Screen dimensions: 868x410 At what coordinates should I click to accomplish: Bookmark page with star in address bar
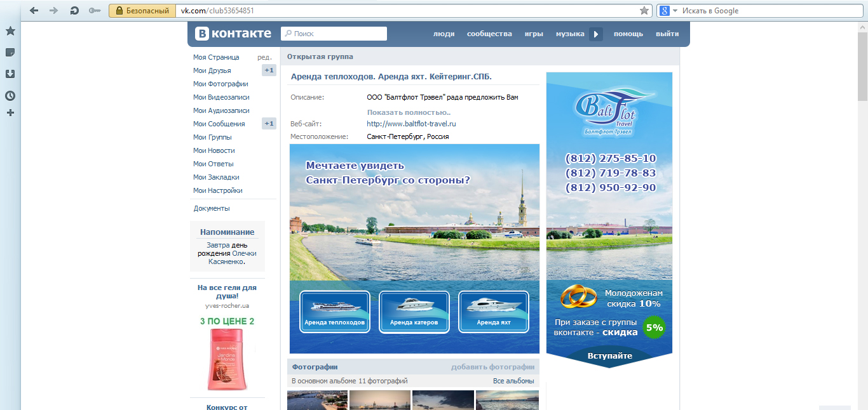tap(644, 11)
